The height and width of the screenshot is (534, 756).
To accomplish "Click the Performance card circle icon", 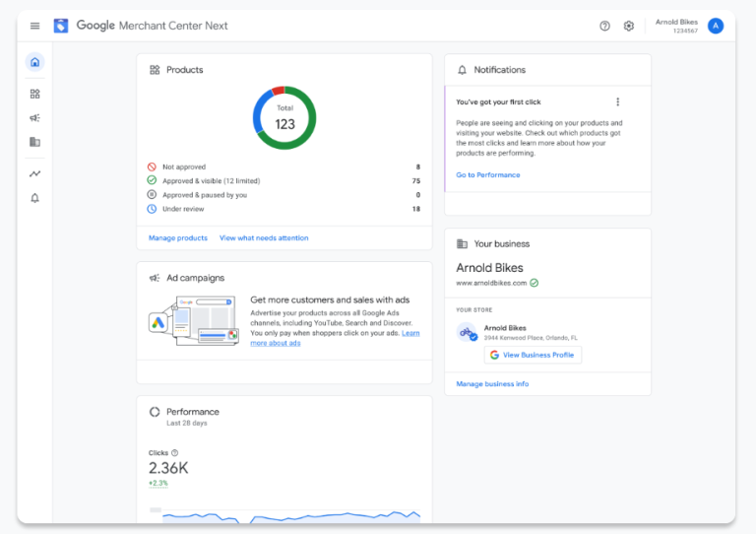I will 155,412.
